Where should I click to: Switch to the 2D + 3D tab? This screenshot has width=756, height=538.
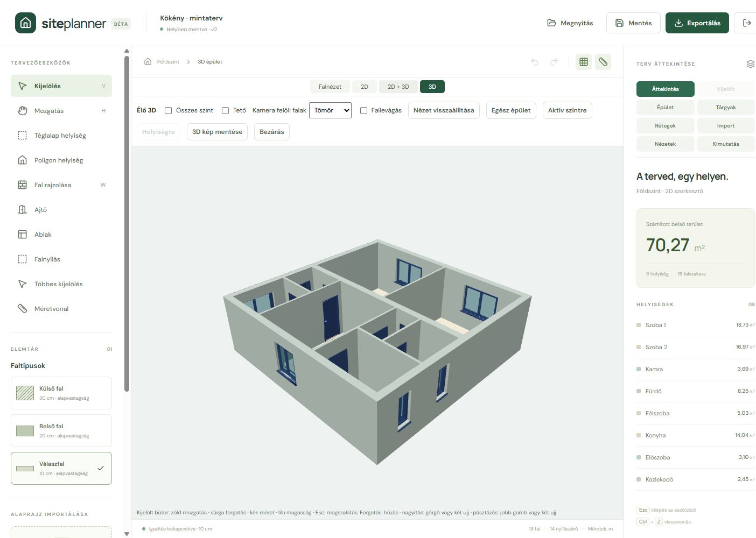pos(398,87)
